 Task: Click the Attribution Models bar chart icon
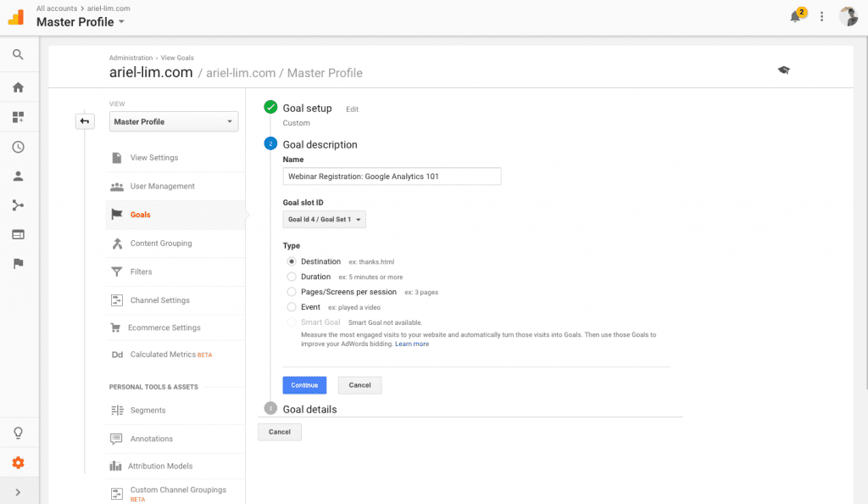115,467
